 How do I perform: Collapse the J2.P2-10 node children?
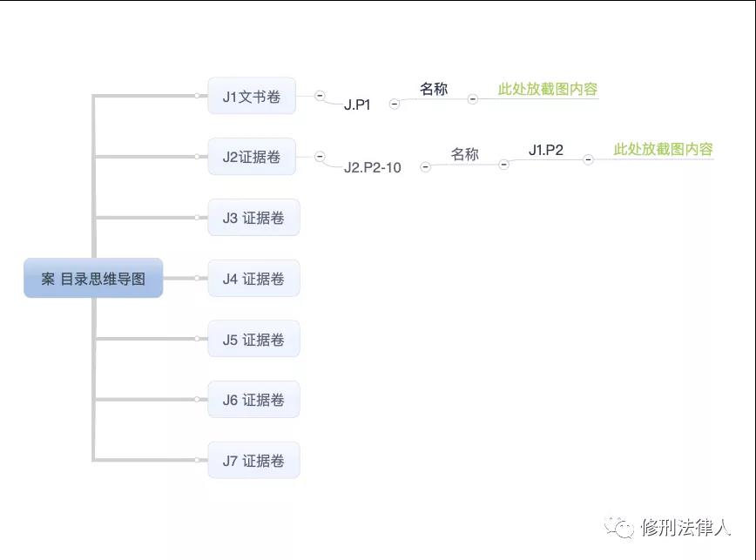pyautogui.click(x=425, y=166)
